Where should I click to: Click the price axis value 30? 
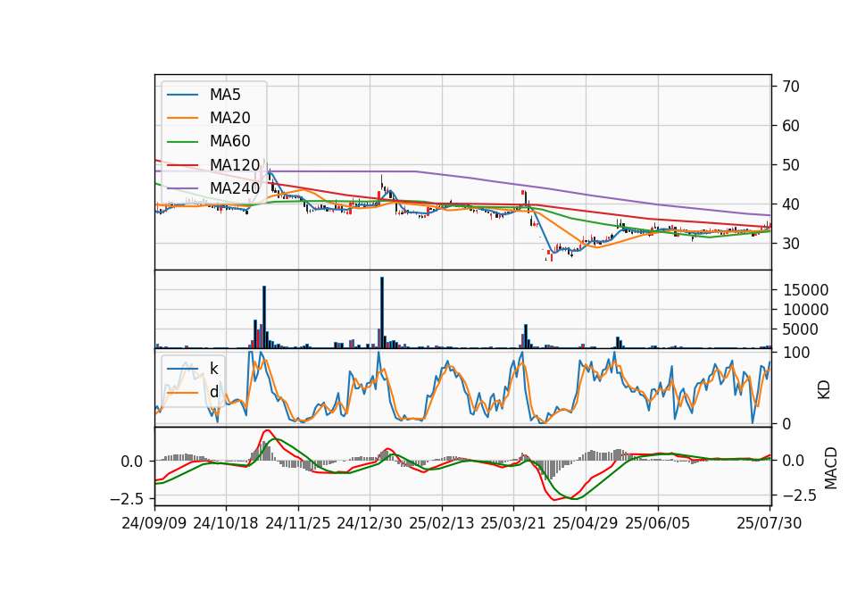point(791,244)
